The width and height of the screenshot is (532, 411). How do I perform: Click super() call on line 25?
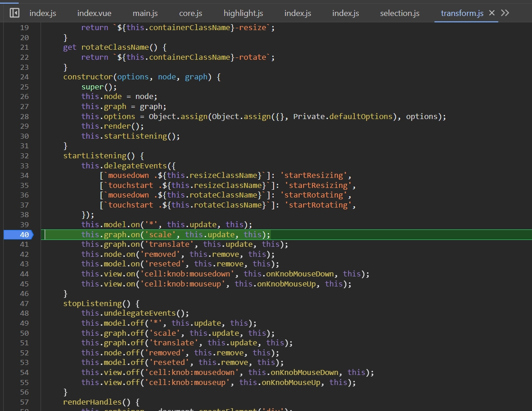99,87
